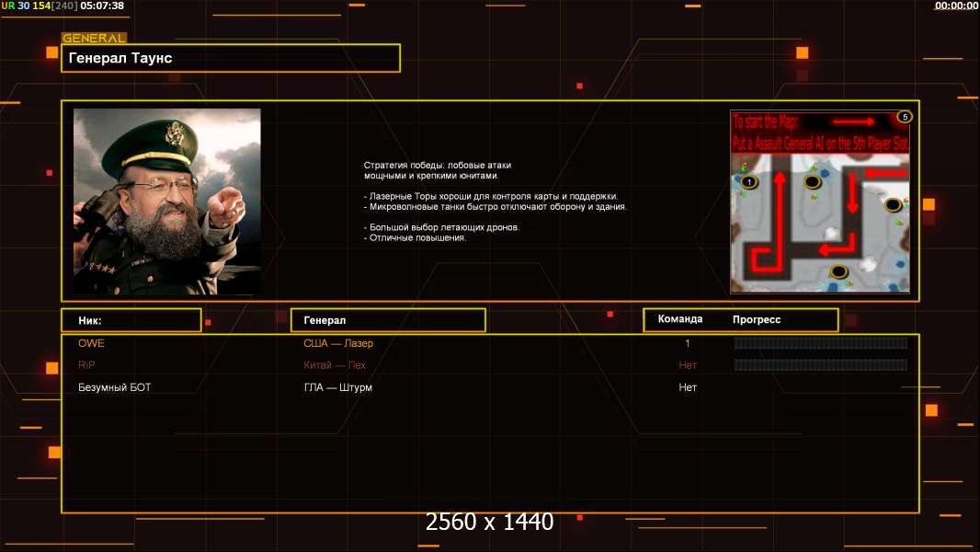This screenshot has width=980, height=552.
Task: Click the Прогресс column header
Action: click(757, 319)
